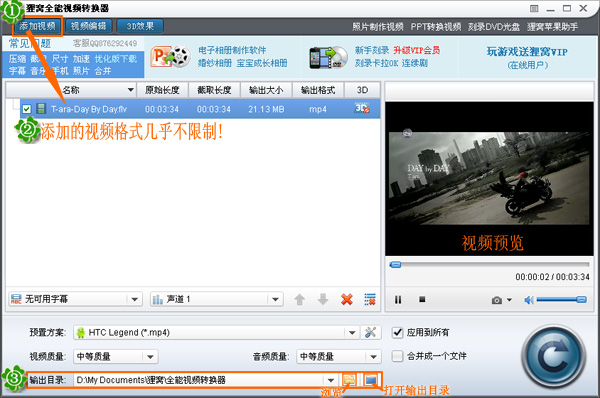This screenshot has width=600, height=398.
Task: Click the 升级VIP会员 link
Action: (417, 50)
